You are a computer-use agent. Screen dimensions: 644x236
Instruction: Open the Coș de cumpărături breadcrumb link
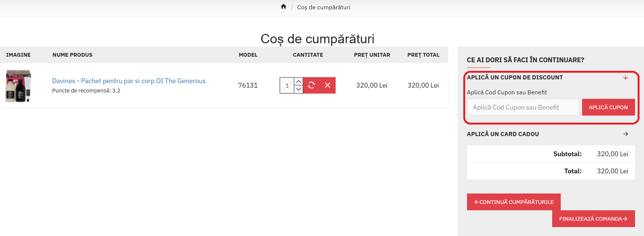[x=323, y=7]
